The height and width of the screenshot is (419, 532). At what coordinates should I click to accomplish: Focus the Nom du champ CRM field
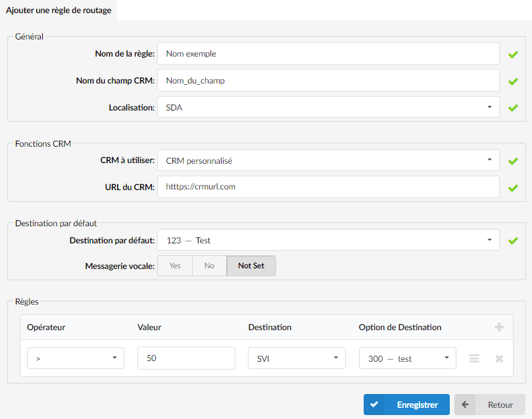[x=328, y=80]
